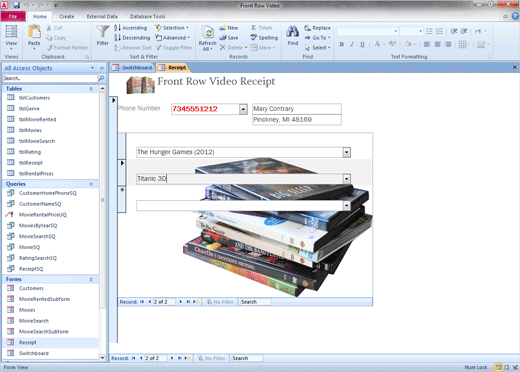This screenshot has width=520, height=372.
Task: Click the Totals sigma button
Action: point(262,28)
